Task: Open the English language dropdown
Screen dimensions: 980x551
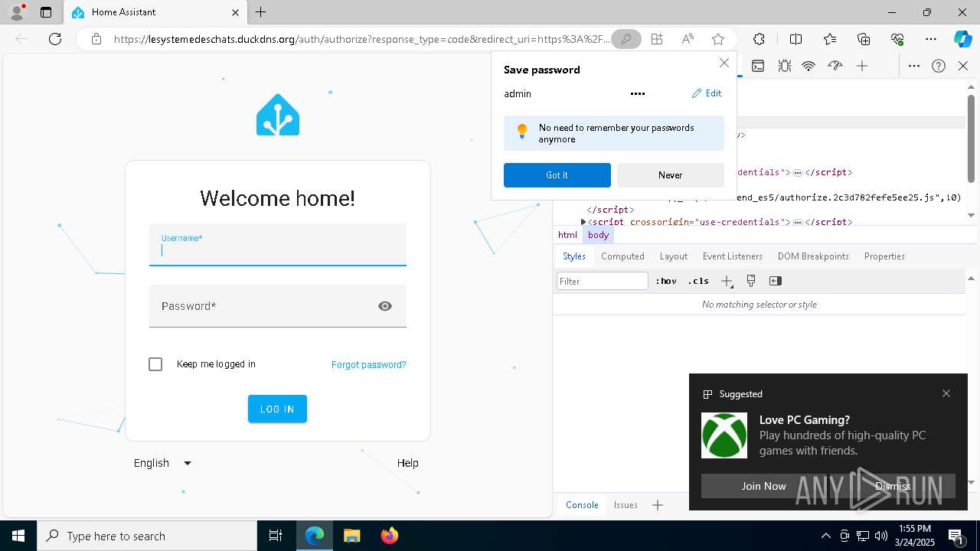Action: [162, 463]
